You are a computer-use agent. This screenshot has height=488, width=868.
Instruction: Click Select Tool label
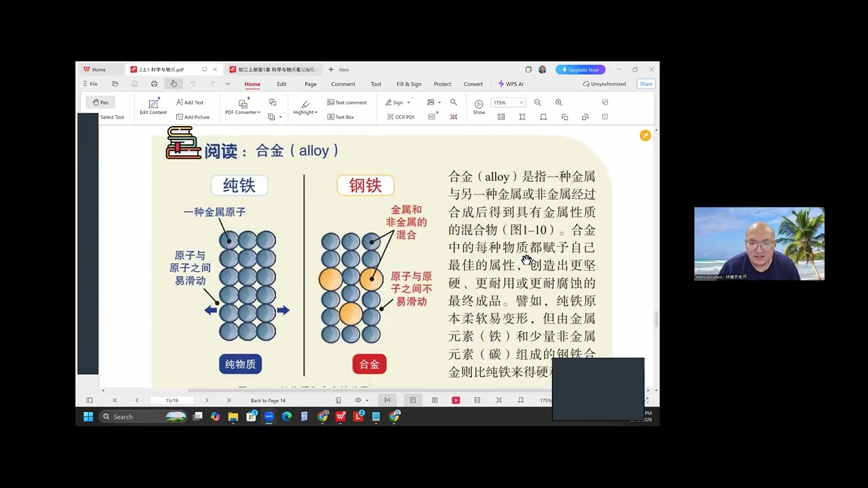(113, 117)
